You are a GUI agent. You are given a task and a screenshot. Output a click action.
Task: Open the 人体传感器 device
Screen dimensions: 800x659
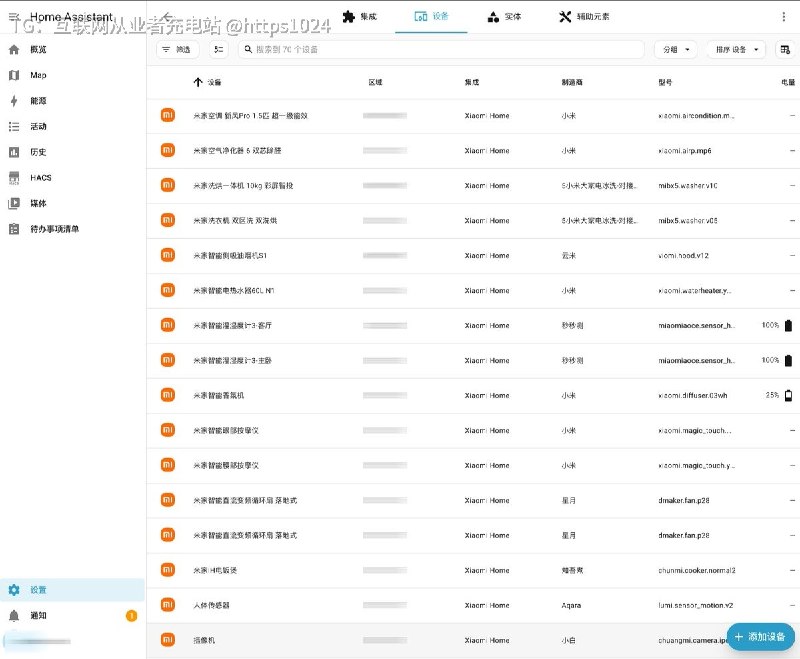click(x=211, y=605)
